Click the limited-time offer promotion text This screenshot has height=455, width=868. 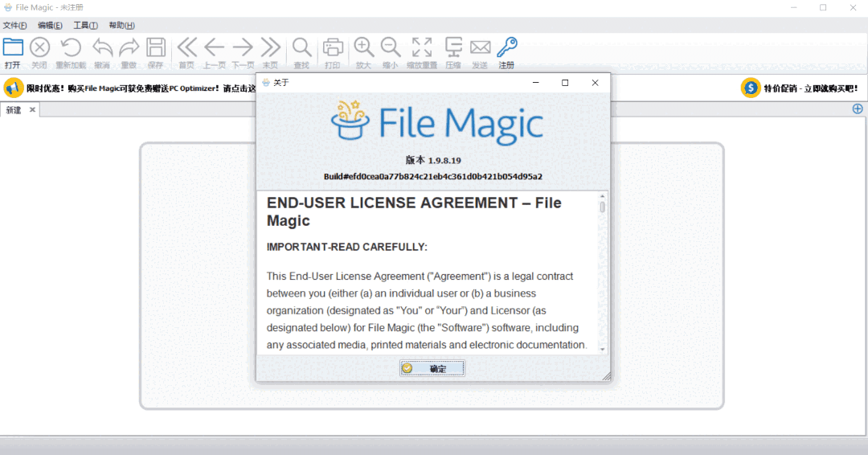point(141,88)
